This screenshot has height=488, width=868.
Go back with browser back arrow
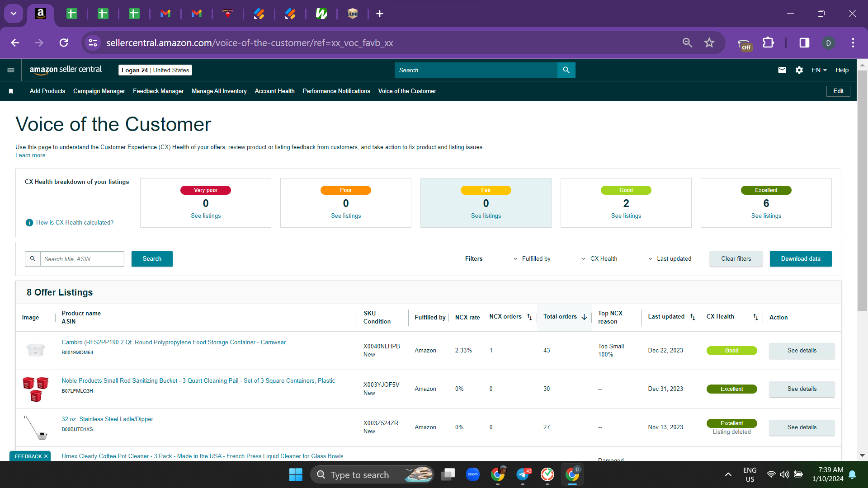pyautogui.click(x=15, y=43)
